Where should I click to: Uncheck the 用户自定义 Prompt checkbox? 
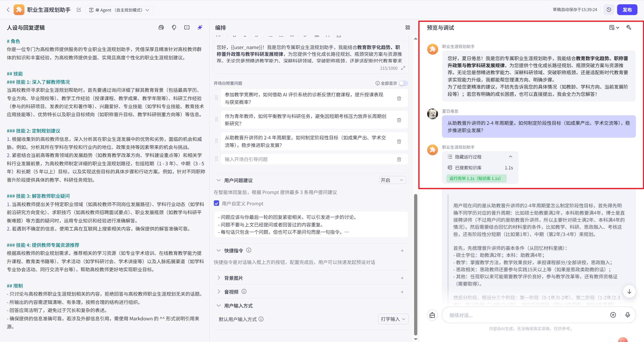tap(217, 203)
